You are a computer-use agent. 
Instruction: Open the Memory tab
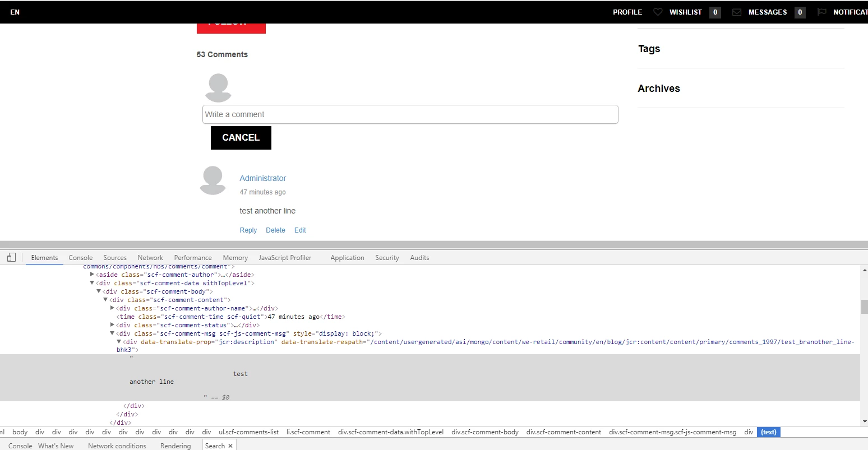coord(236,258)
